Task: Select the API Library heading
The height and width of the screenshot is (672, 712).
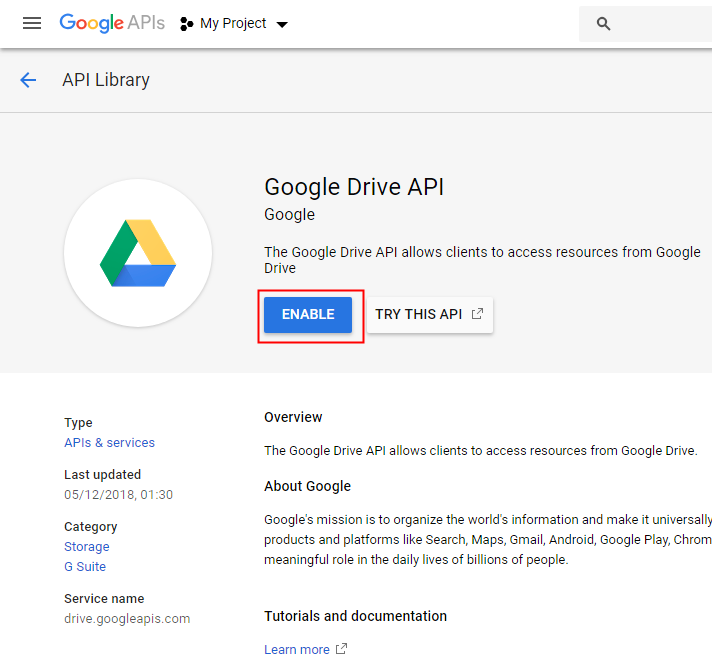Action: pos(106,80)
